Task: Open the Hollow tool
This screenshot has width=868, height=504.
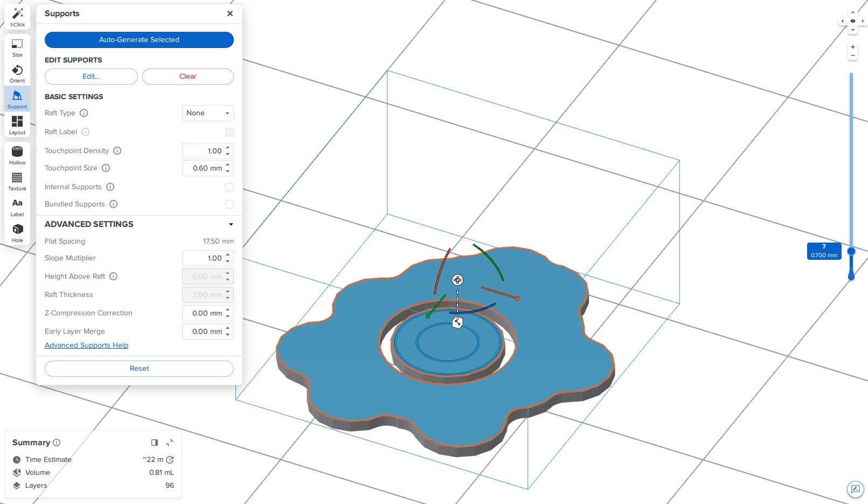Action: point(17,156)
